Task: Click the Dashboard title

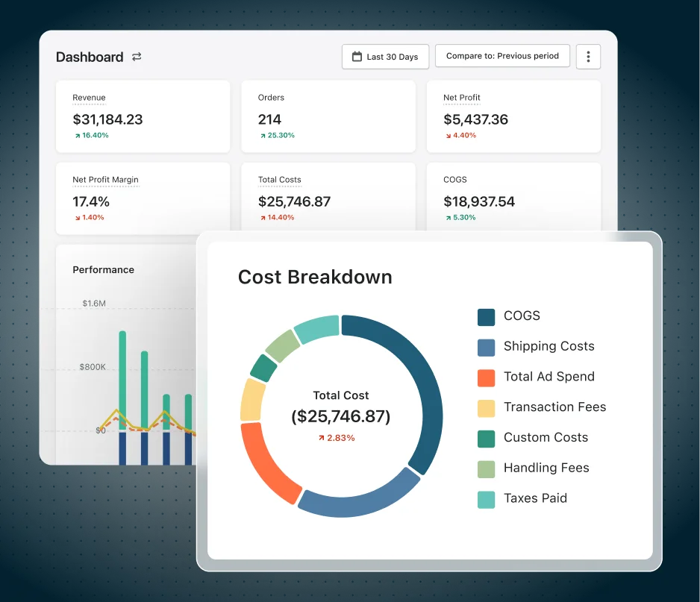Action: coord(90,57)
